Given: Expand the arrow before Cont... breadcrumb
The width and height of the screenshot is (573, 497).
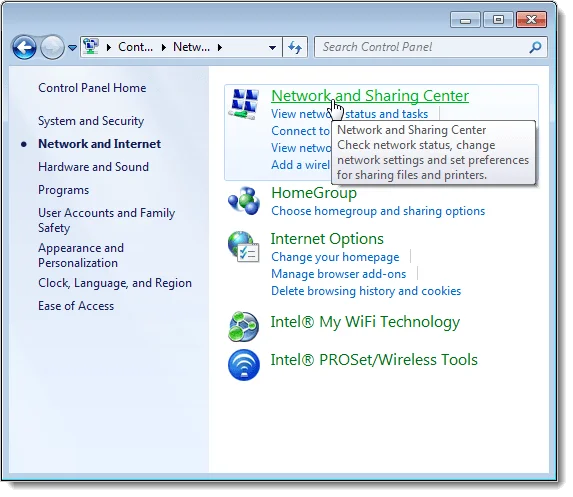Looking at the screenshot, I should [x=109, y=48].
